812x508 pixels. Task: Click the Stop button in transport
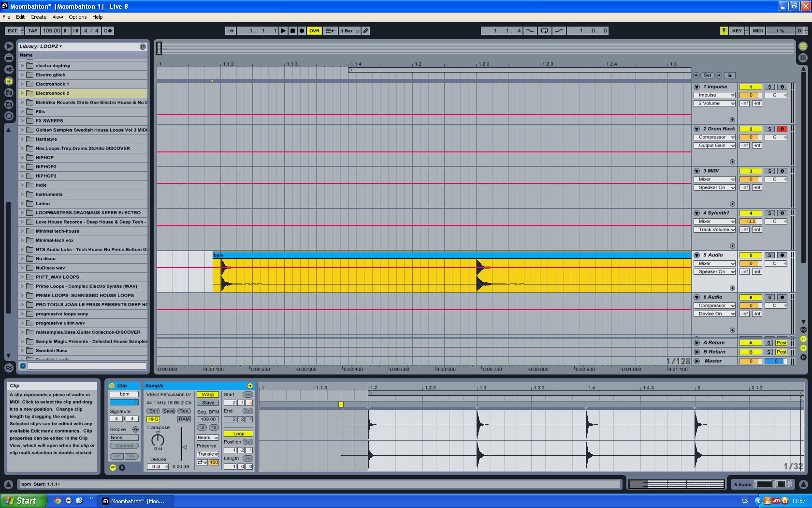pyautogui.click(x=292, y=30)
